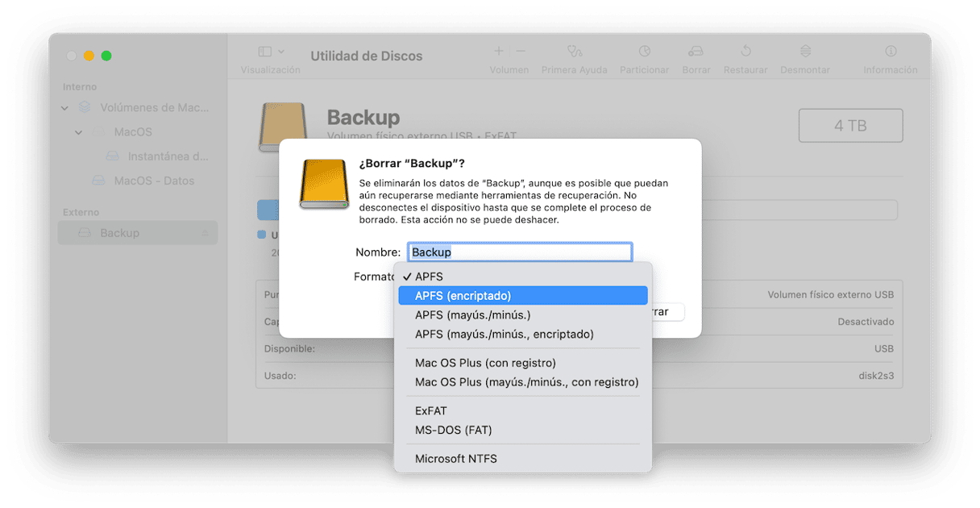Choose MS-DOS (FAT) format option
Viewport: 980px width, 508px height.
pos(453,430)
